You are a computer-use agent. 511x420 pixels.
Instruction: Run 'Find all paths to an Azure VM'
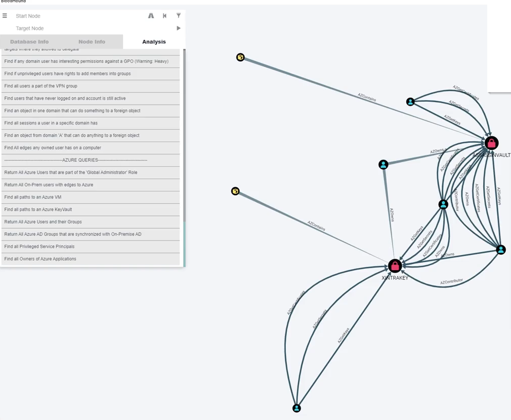[x=32, y=197]
